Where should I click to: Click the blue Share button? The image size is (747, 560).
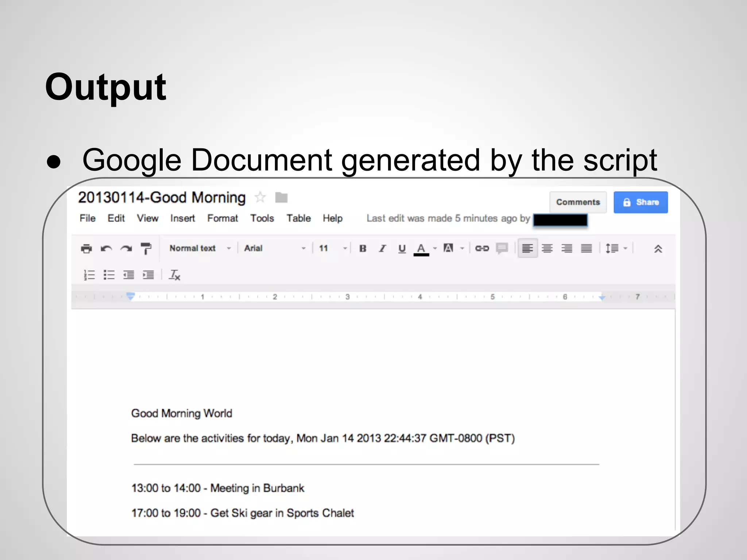point(640,202)
